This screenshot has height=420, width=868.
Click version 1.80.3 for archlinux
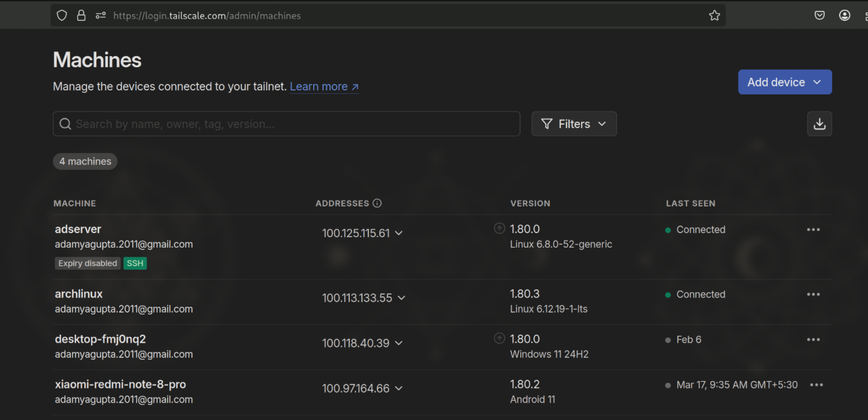[x=525, y=294]
